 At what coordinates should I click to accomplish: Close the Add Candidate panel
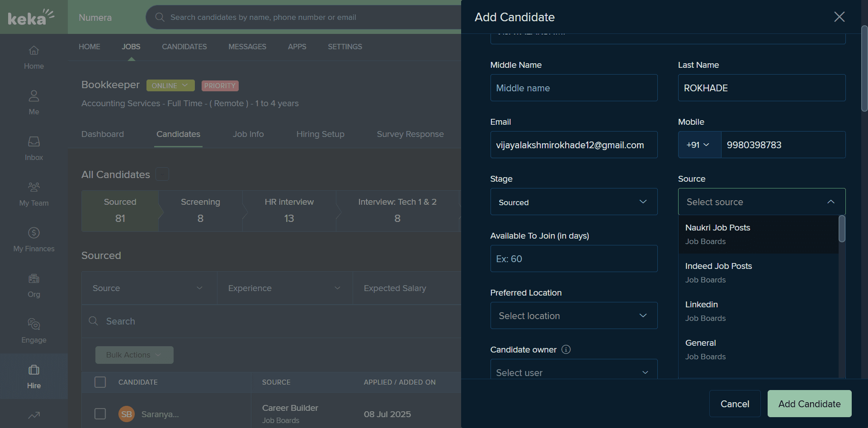click(x=840, y=17)
